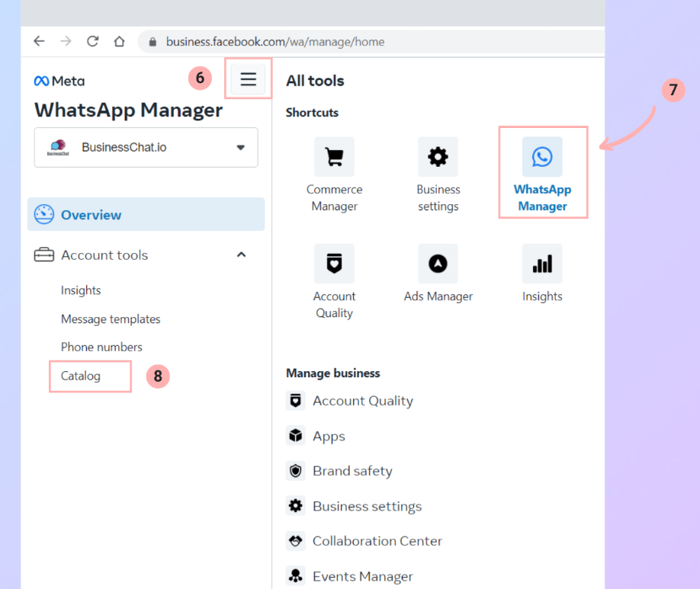Select Overview in the sidebar
This screenshot has height=589, width=700.
coord(146,215)
